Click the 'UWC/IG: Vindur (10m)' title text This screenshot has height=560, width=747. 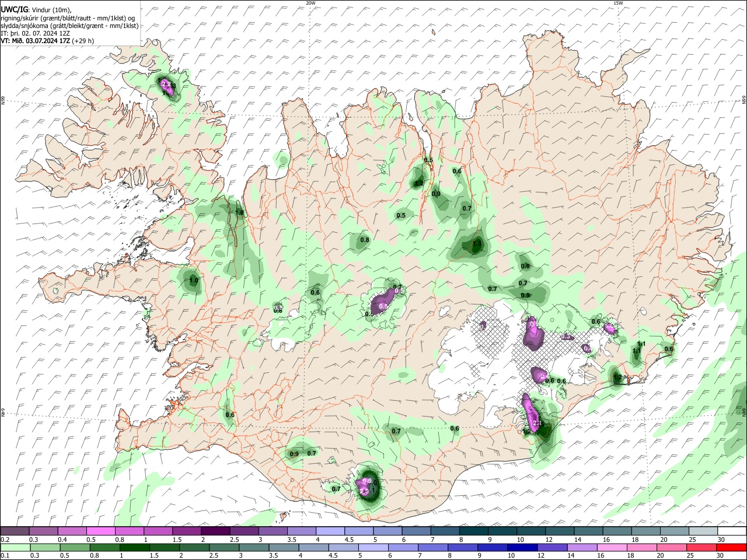point(36,10)
